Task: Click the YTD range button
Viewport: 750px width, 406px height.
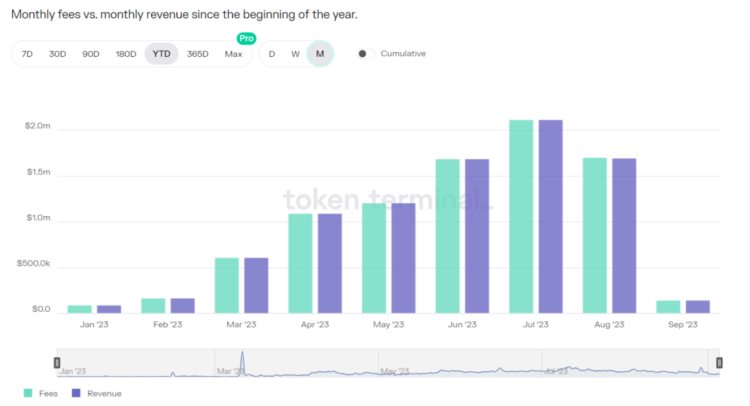Action: point(161,54)
